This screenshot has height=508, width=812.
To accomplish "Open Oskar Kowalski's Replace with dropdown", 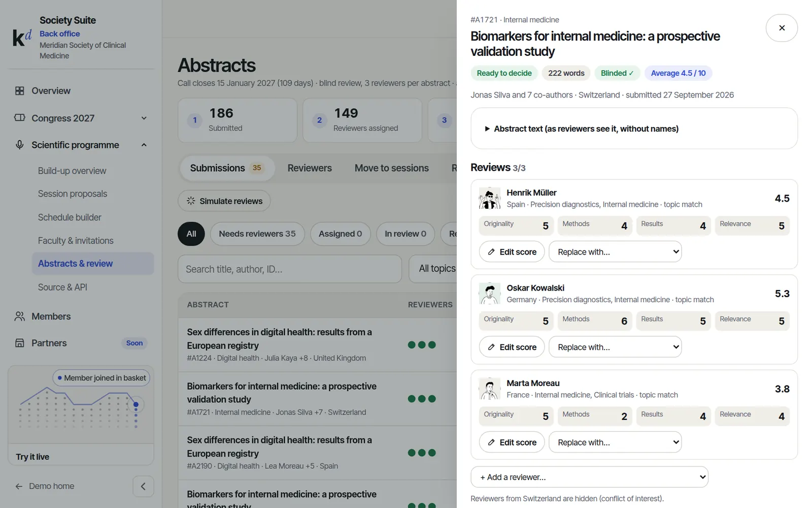I will [615, 347].
